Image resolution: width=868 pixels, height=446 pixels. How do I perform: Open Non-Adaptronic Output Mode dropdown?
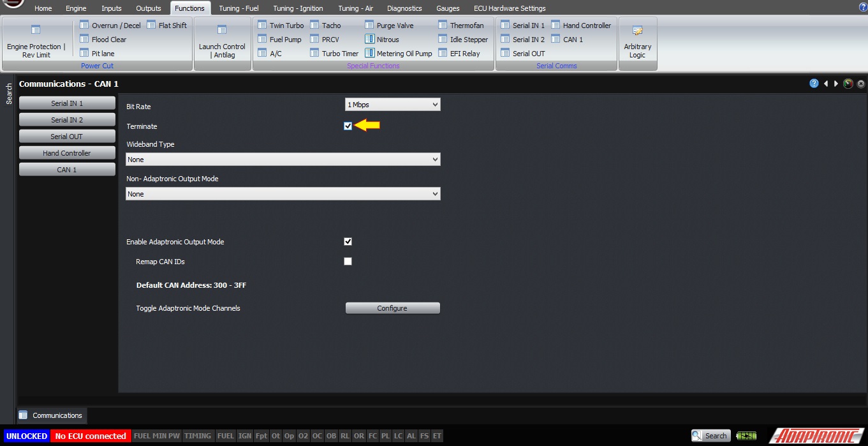[x=283, y=194]
